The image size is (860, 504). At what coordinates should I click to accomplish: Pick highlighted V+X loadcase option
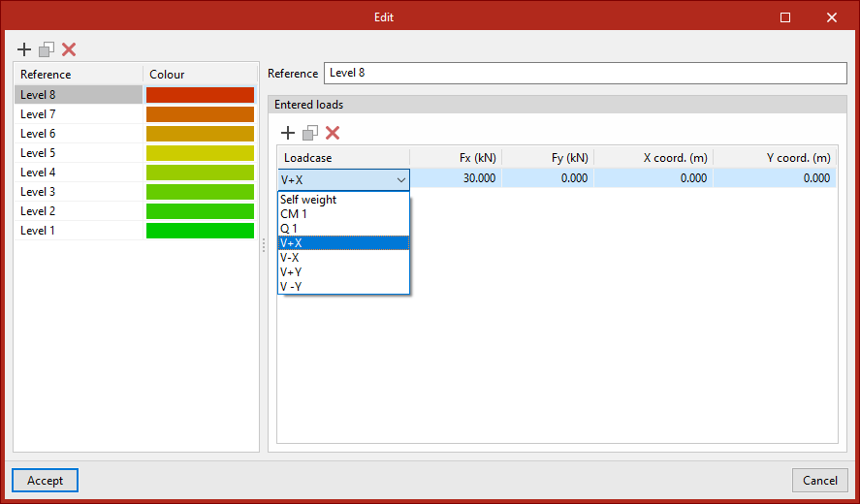coord(343,243)
